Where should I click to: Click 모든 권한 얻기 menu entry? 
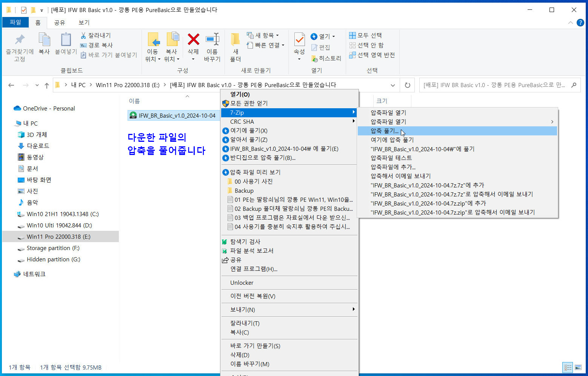(x=289, y=103)
